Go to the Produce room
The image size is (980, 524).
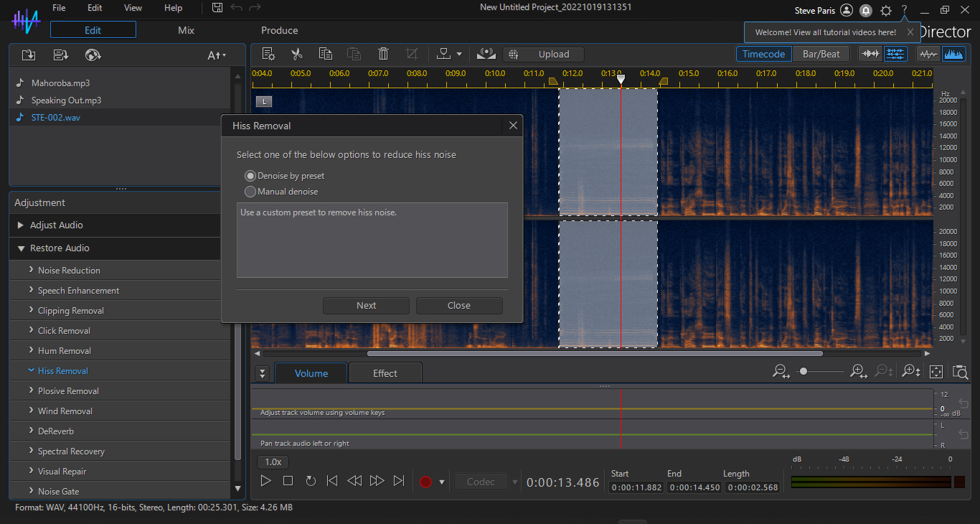pos(280,30)
